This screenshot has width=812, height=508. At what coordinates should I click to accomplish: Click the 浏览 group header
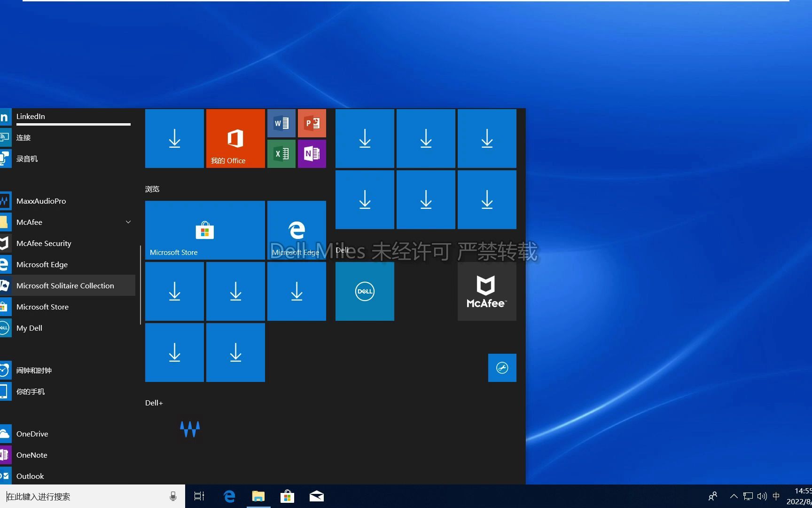[x=152, y=189]
